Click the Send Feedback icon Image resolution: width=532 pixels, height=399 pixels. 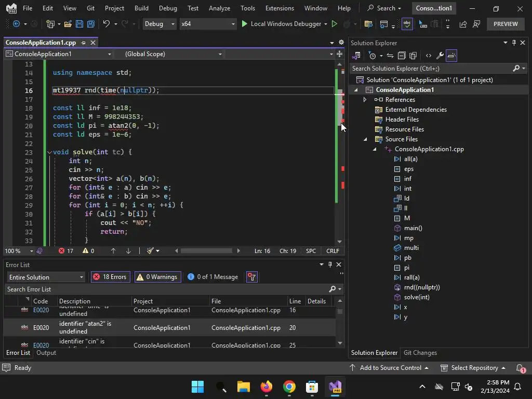pyautogui.click(x=476, y=24)
